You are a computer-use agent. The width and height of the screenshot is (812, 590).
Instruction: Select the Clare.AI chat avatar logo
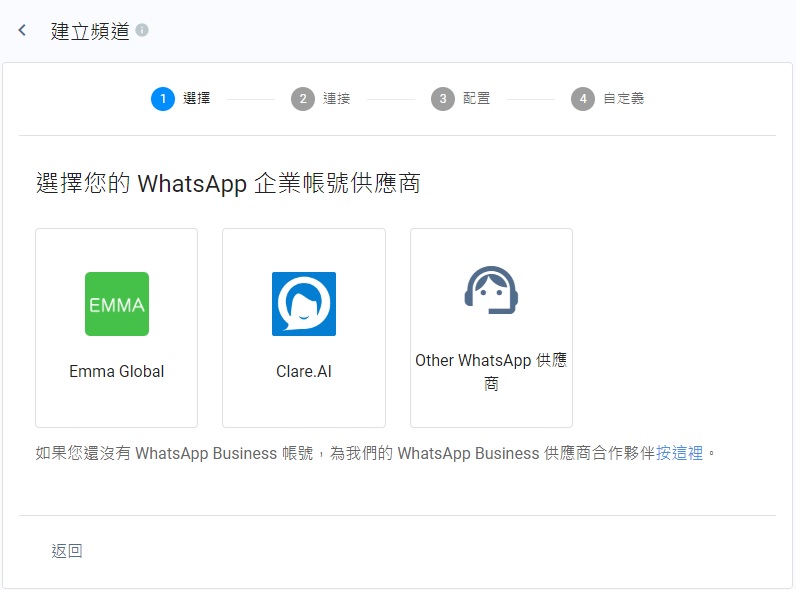(x=304, y=304)
